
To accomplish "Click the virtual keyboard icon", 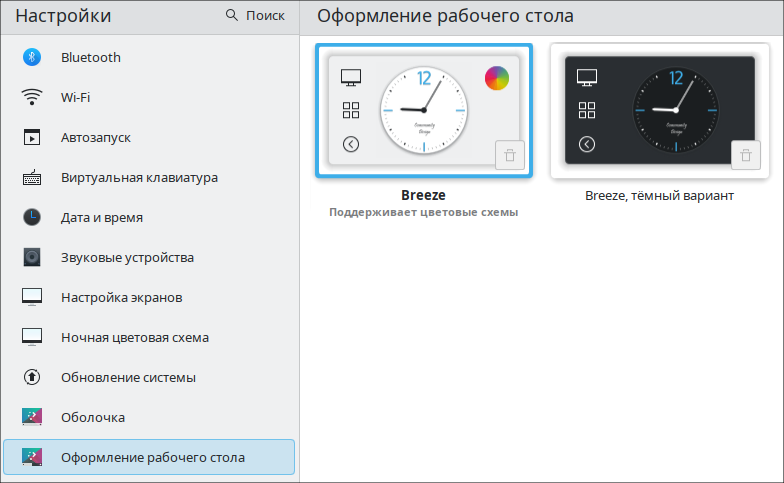I will [x=32, y=177].
